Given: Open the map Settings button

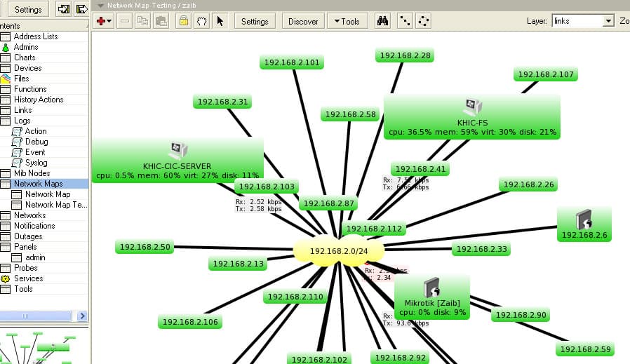Looking at the screenshot, I should tap(255, 21).
